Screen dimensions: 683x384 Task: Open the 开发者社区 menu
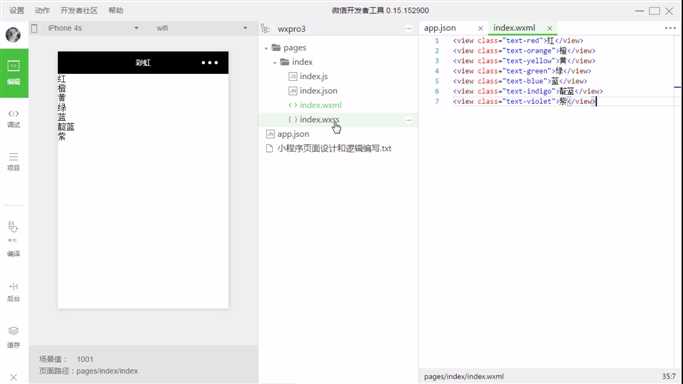pyautogui.click(x=79, y=10)
